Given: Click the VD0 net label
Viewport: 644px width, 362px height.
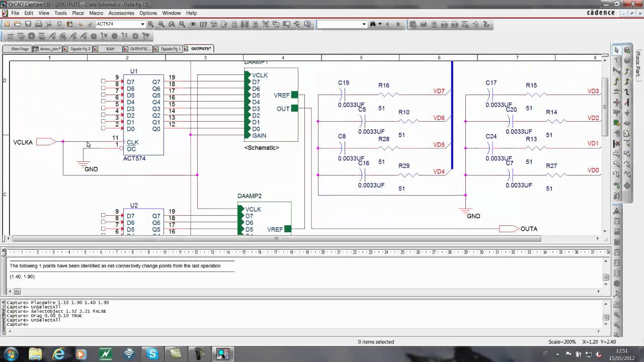Looking at the screenshot, I should click(x=594, y=171).
